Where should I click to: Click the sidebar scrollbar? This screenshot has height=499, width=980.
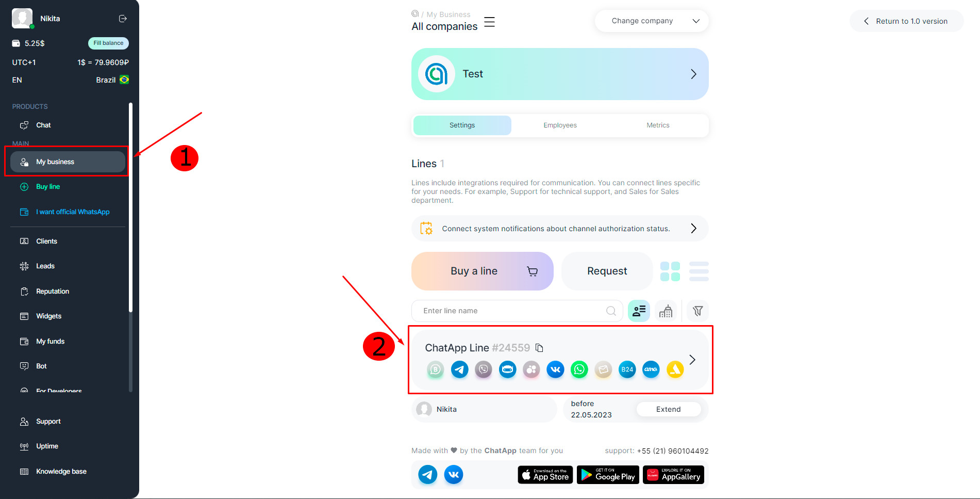(130, 207)
